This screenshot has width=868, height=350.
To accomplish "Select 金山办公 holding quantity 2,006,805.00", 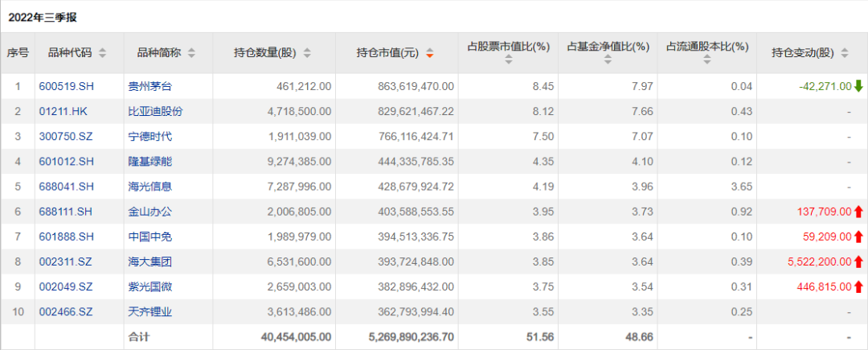I will click(x=298, y=212).
